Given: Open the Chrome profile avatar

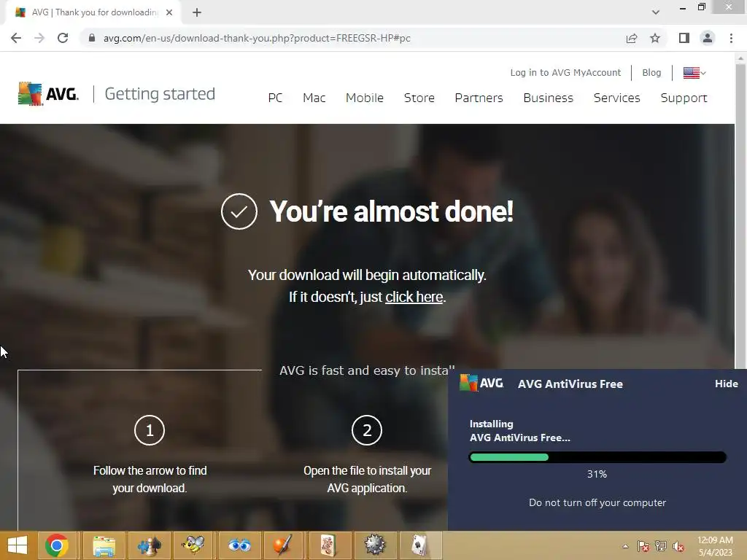Looking at the screenshot, I should point(708,38).
